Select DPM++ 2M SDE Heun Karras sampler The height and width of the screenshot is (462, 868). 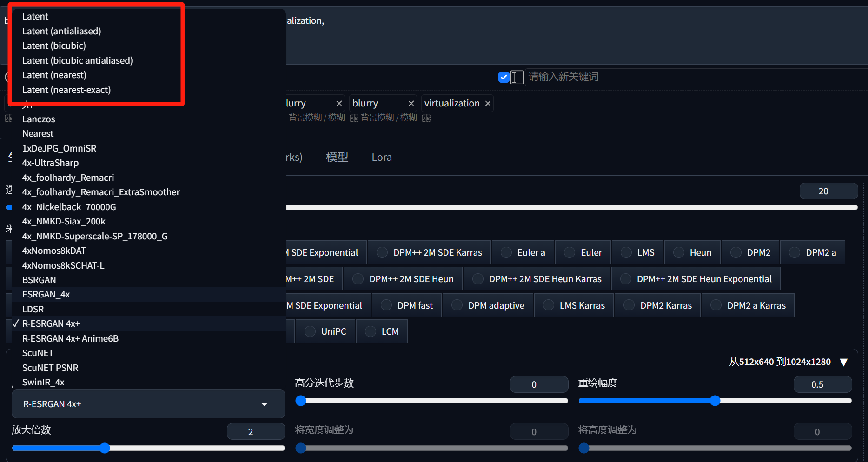pos(537,279)
